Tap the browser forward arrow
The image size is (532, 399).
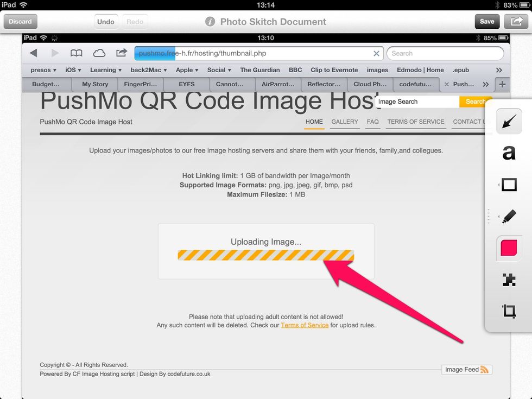(x=55, y=53)
